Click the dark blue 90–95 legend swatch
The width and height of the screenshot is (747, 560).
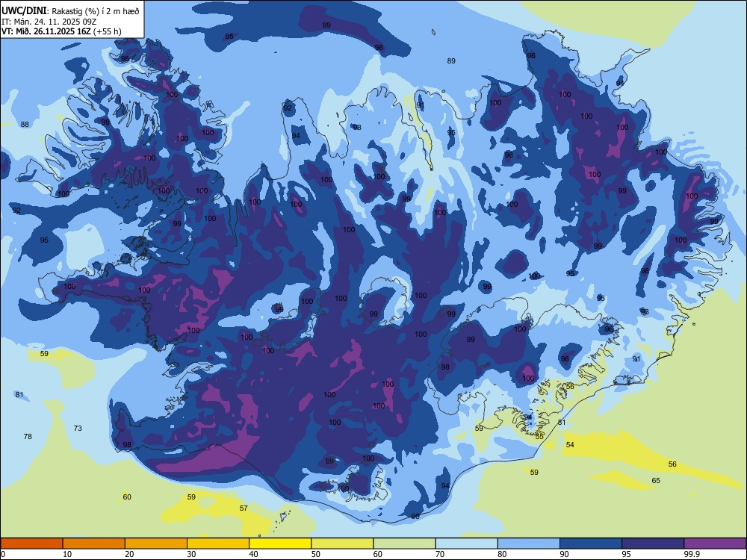pos(591,544)
